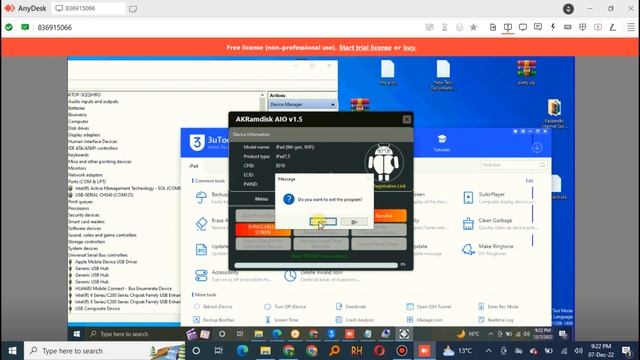Screen dimensions: 640x360
Task: Click the Accessibility tool icon in 3uTools
Action: (201, 276)
